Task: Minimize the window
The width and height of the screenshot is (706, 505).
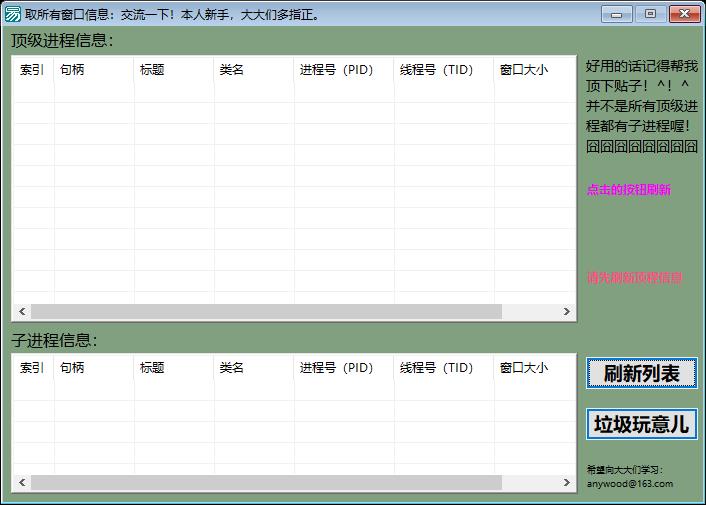Action: click(x=616, y=14)
